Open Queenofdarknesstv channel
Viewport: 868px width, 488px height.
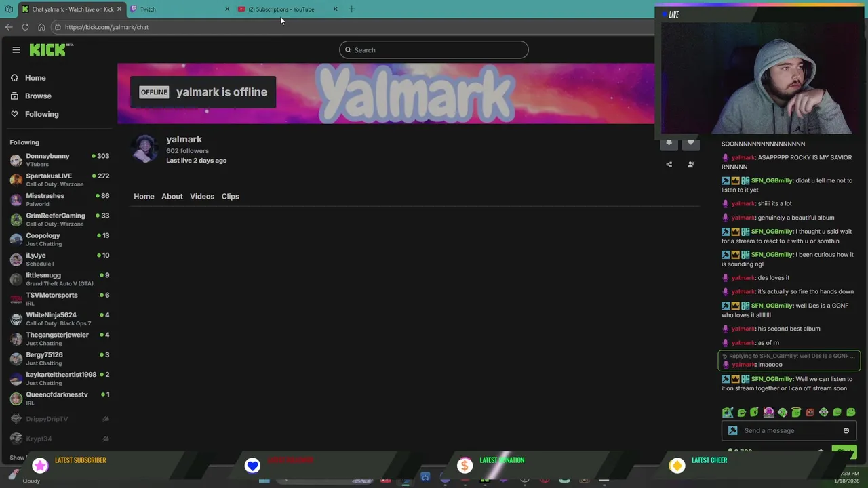tap(60, 399)
